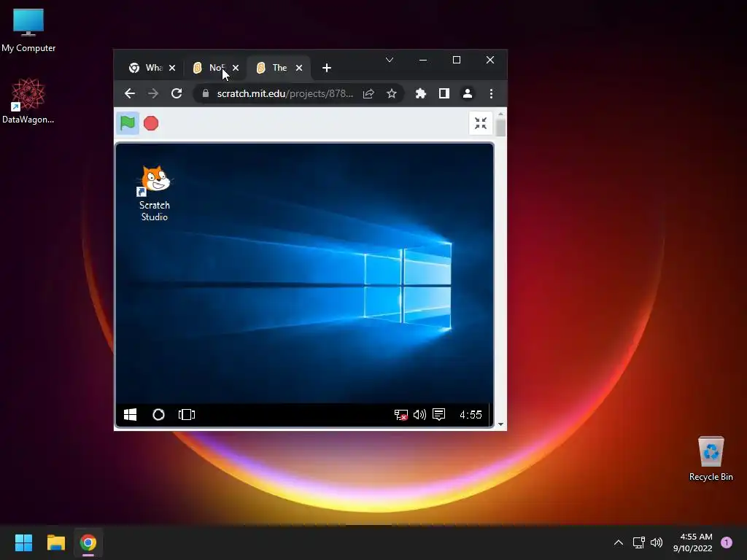Open File Explorer from the taskbar
Viewport: 747px width, 560px height.
coord(55,542)
